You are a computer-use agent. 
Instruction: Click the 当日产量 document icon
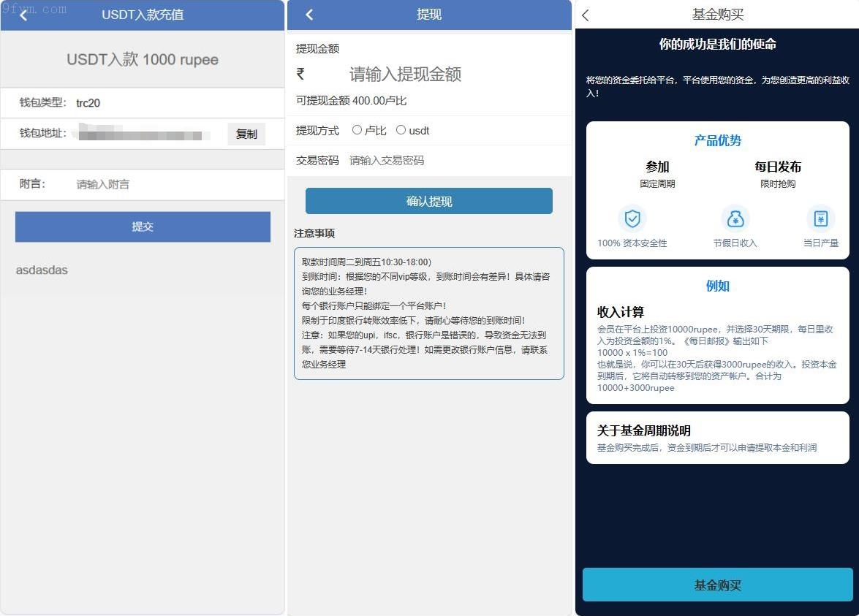pyautogui.click(x=820, y=218)
